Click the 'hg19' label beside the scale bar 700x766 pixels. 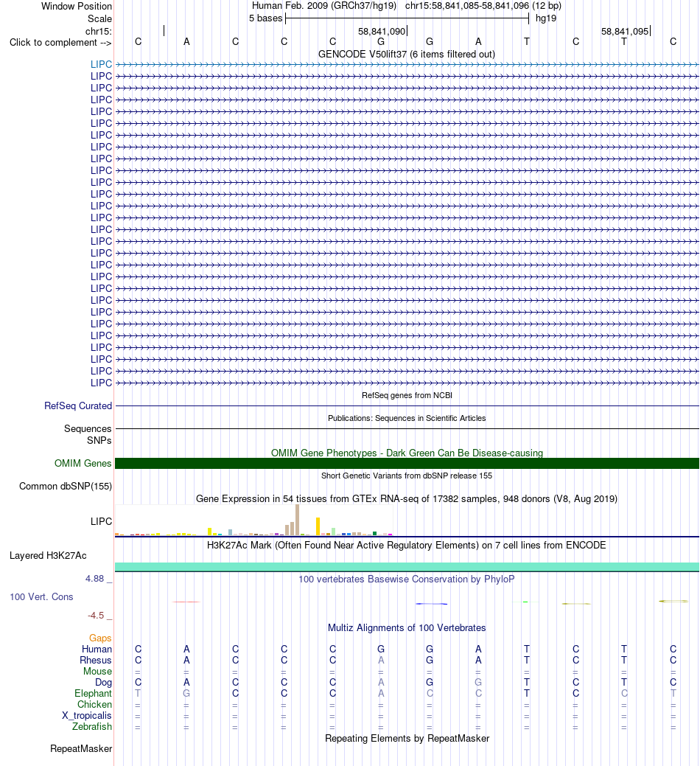tap(546, 18)
